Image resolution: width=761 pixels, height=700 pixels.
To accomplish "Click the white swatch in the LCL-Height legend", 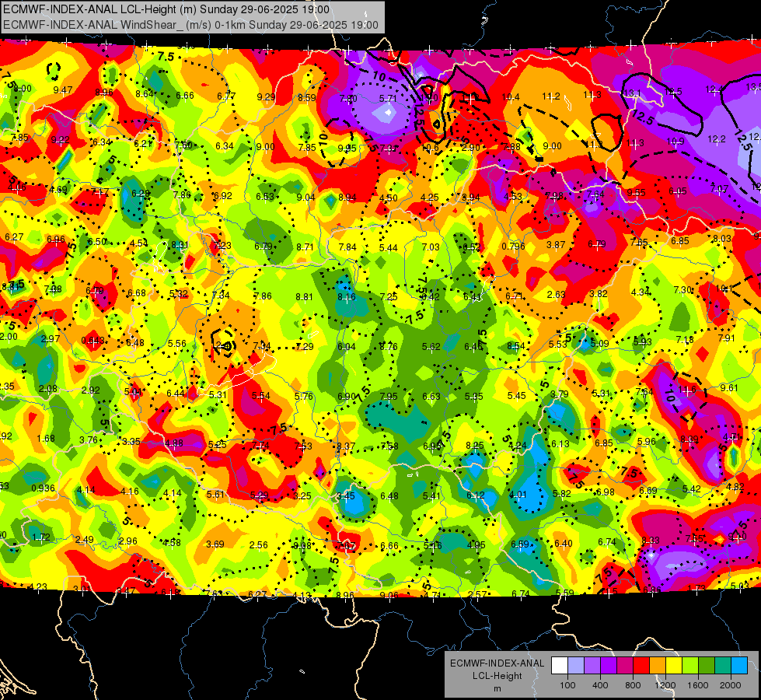I will pos(560,666).
